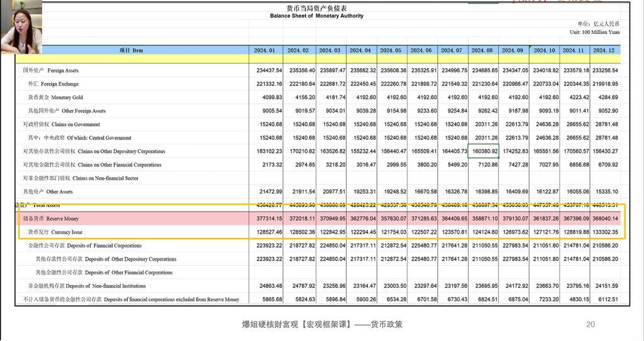Select Currency Issue 2024.12 value 133302.35

click(x=606, y=232)
